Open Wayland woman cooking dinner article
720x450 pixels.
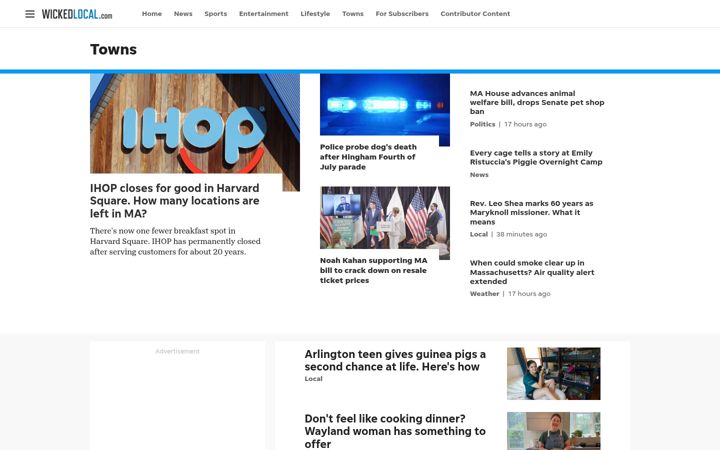395,431
